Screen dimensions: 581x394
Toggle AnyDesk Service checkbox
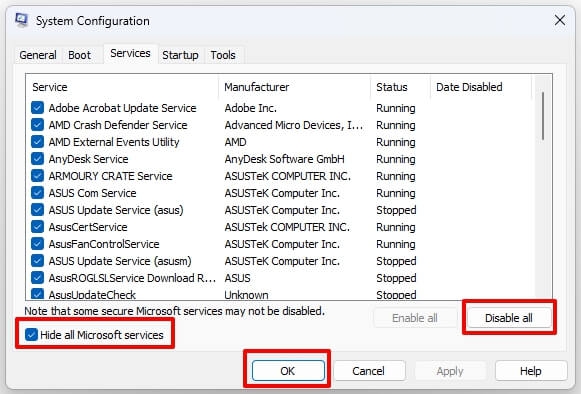pos(37,159)
